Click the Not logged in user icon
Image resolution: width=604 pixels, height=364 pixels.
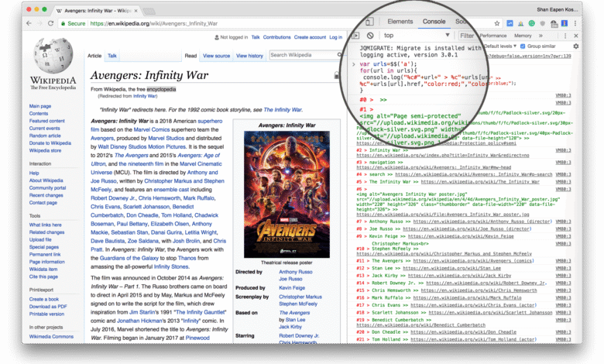217,37
